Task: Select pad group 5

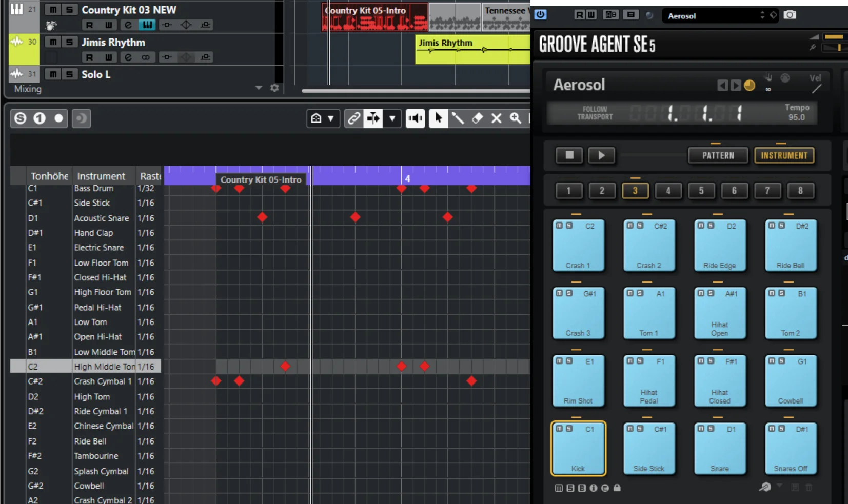Action: pyautogui.click(x=701, y=191)
